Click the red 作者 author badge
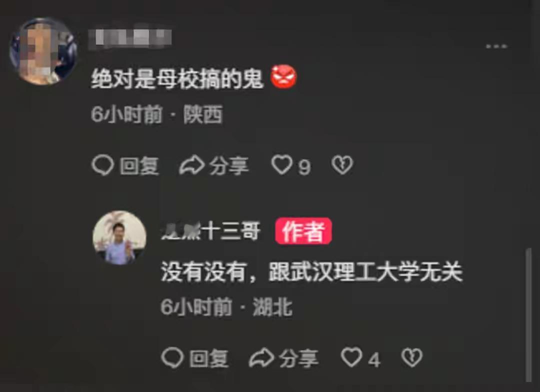 (x=303, y=231)
